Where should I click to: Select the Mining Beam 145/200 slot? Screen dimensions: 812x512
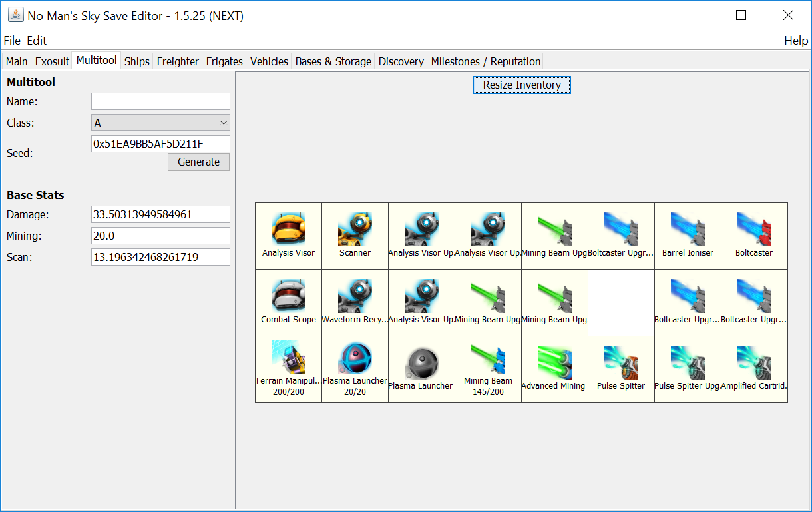(488, 370)
